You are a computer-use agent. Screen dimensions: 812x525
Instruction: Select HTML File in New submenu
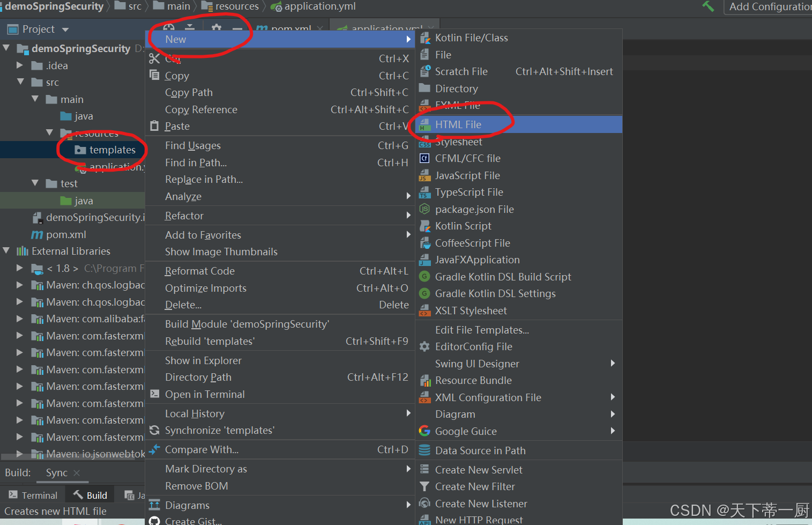519,124
